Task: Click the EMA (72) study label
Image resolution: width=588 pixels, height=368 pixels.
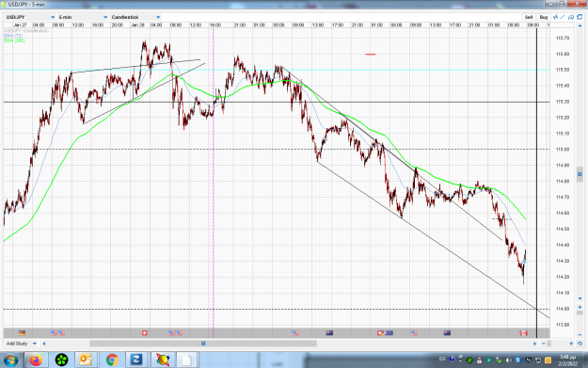Action: tap(13, 36)
